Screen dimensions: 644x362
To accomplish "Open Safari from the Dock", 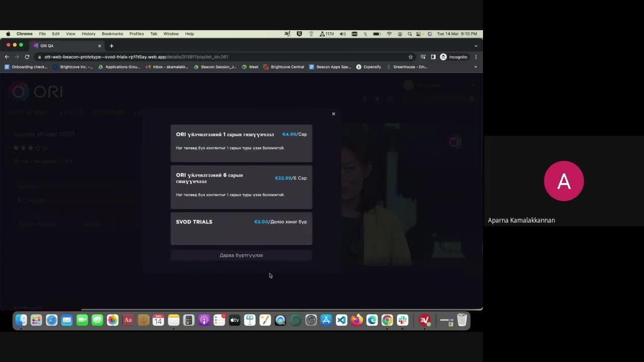I will point(52,320).
